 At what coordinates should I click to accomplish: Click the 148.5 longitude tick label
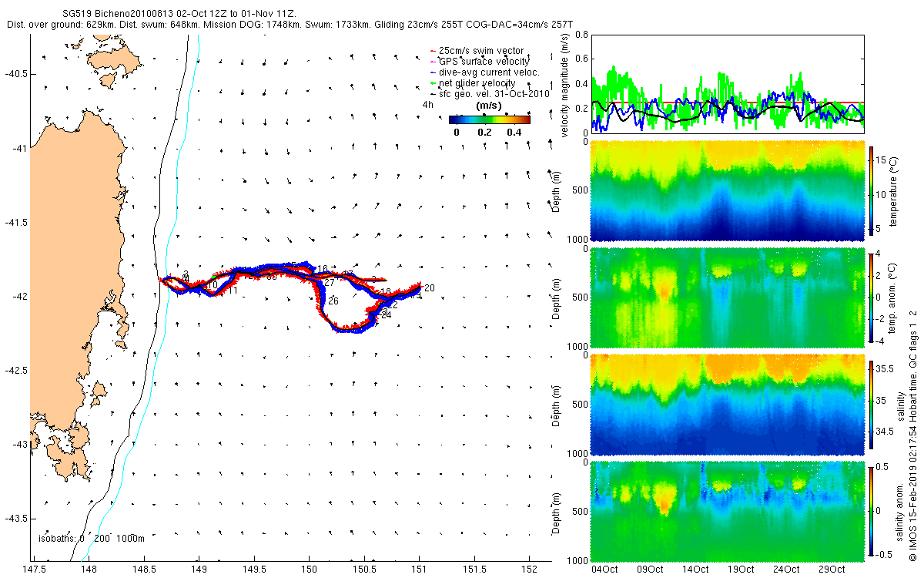144,570
